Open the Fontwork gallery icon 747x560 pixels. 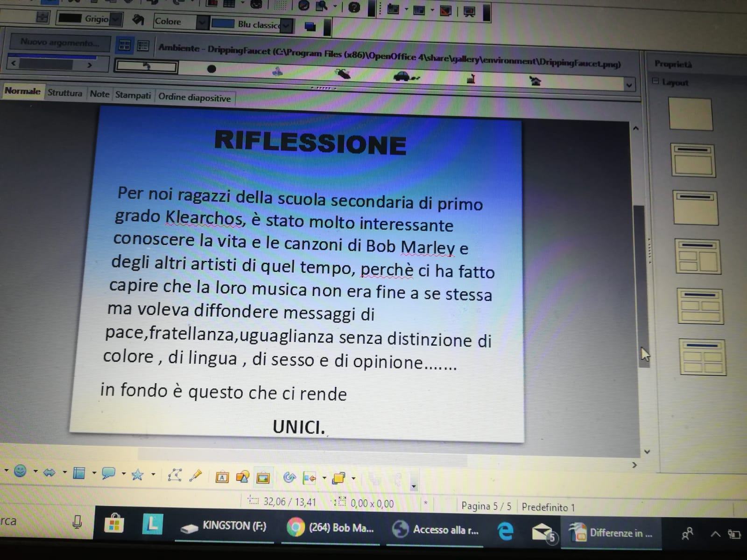coord(222,477)
